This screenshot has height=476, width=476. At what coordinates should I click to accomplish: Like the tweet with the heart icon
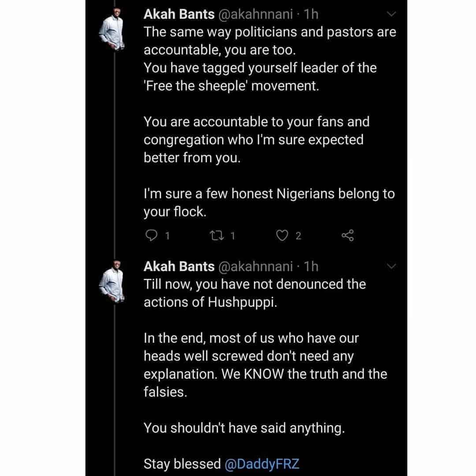282,236
